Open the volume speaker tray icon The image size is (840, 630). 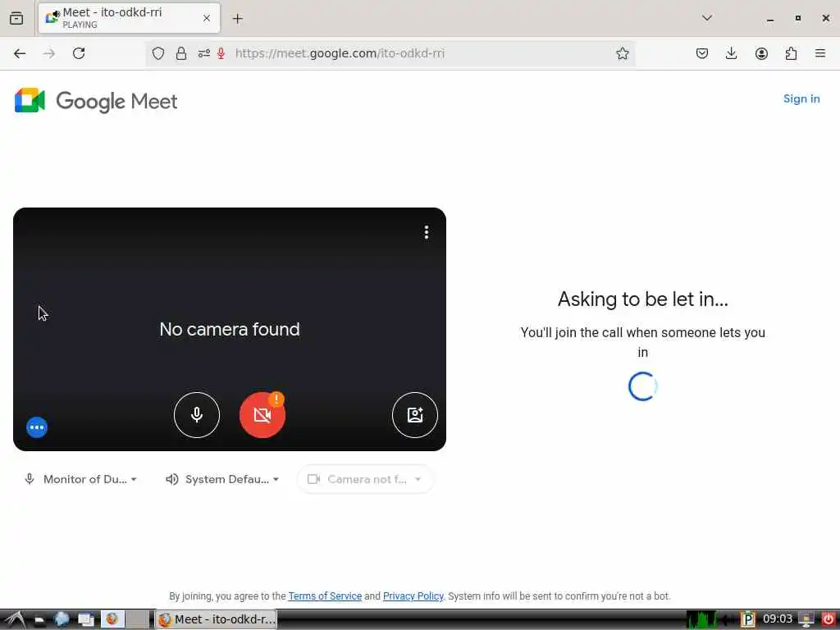tap(728, 620)
